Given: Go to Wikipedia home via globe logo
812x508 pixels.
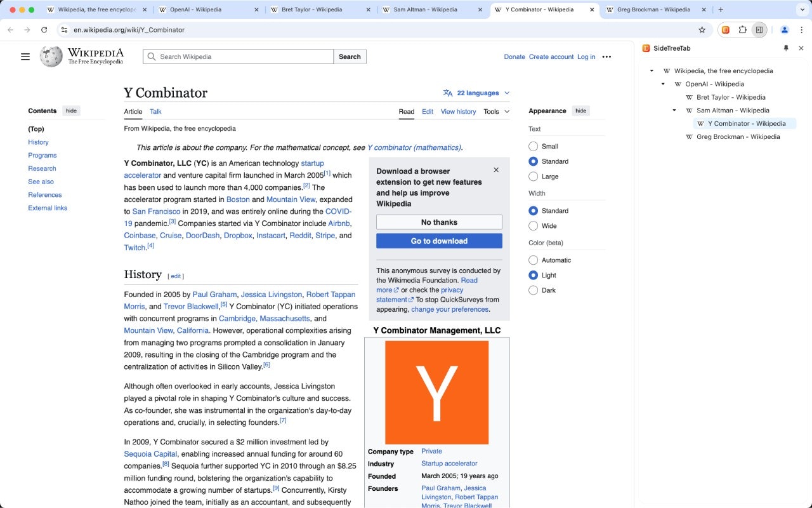Looking at the screenshot, I should click(51, 57).
